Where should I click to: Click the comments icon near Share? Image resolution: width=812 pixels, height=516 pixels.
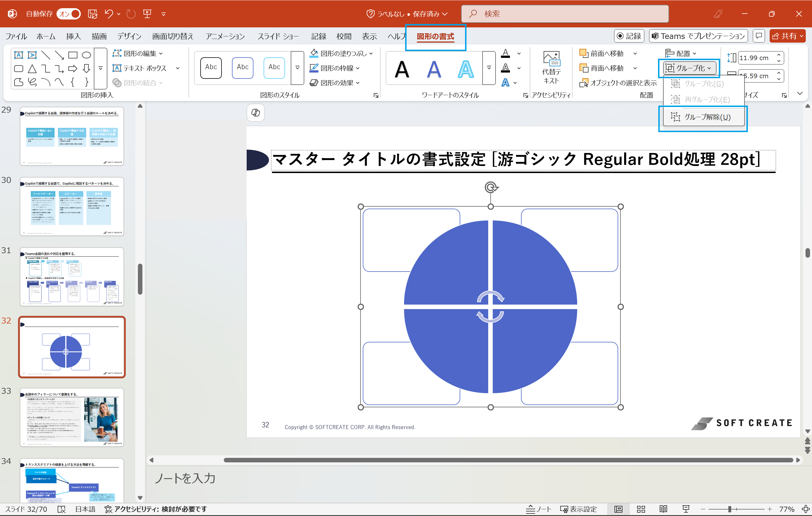[759, 36]
